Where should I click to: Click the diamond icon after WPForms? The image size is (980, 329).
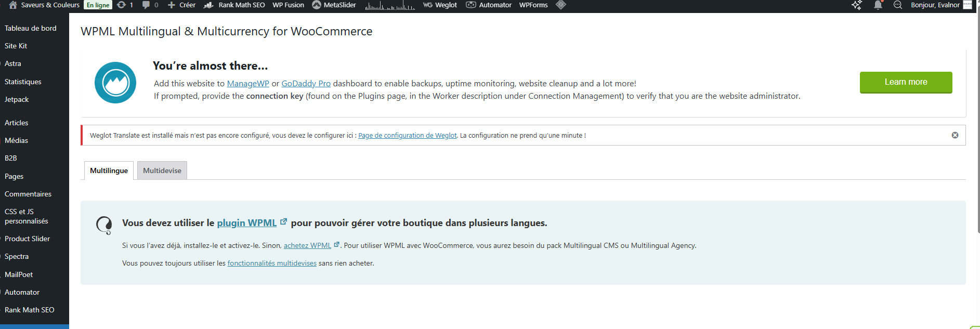point(560,5)
